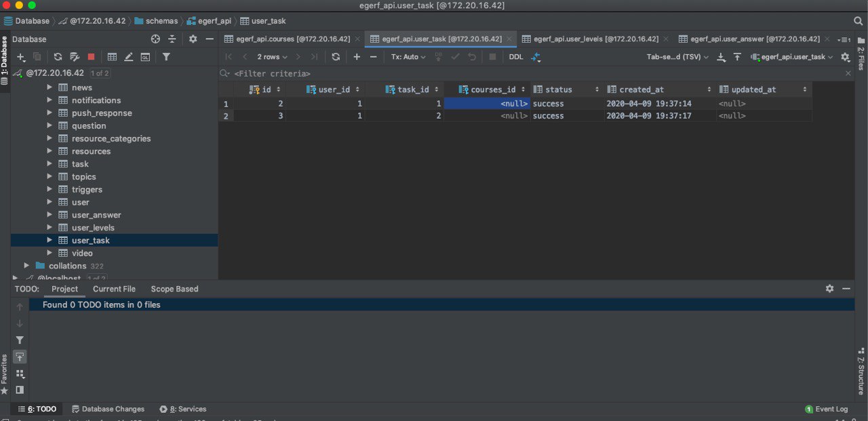Screen dimensions: 868x421
Task: Click the filter funnel in Database toolbar
Action: point(166,57)
